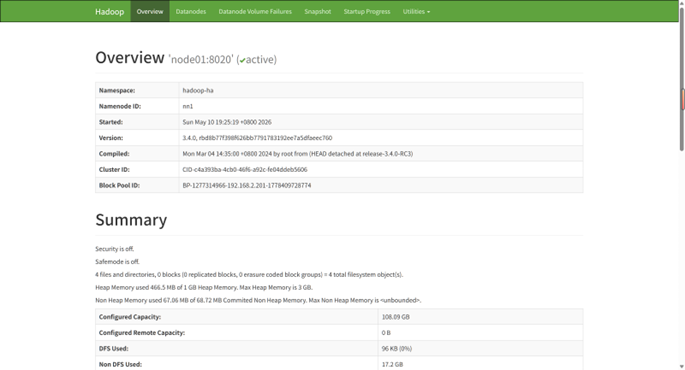The height and width of the screenshot is (370, 685).
Task: Click the 'Namenode ID:' label
Action: click(x=120, y=106)
